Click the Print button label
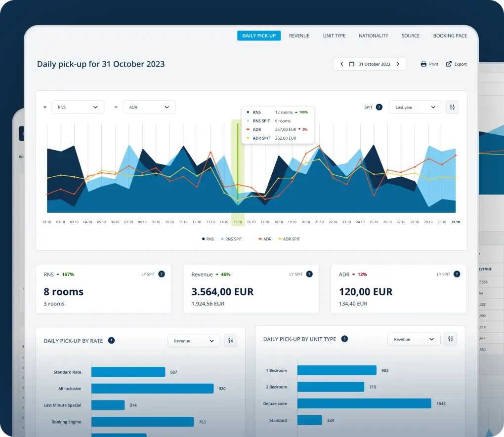 click(434, 64)
